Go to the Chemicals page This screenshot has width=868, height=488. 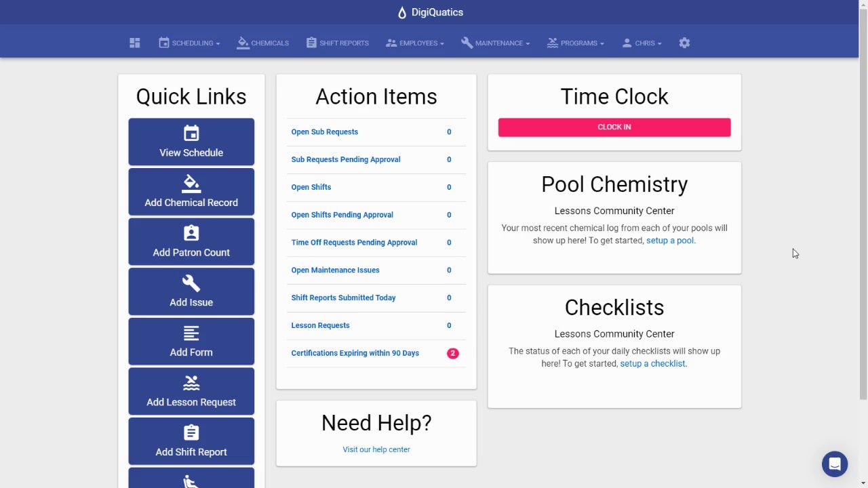pyautogui.click(x=263, y=43)
